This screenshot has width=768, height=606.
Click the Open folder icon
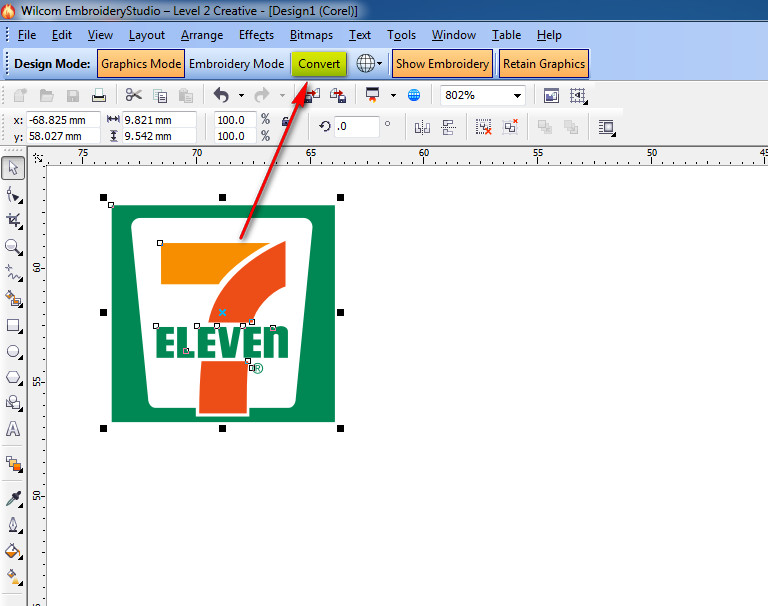(x=47, y=95)
